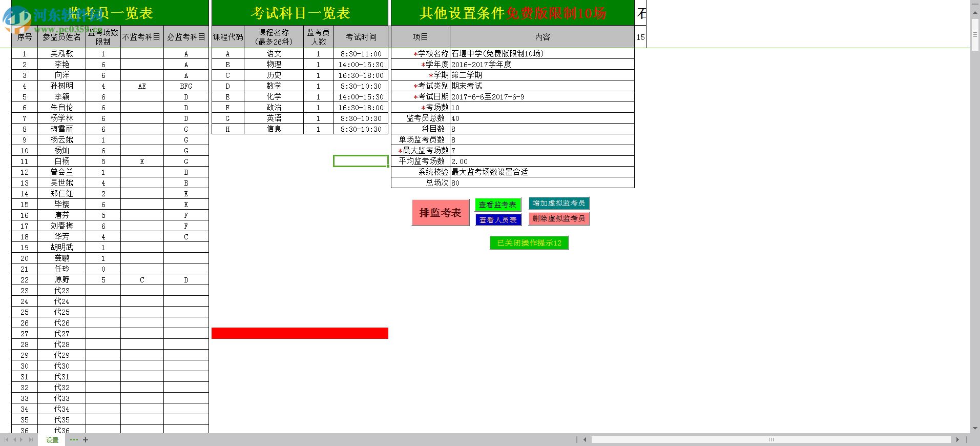The height and width of the screenshot is (446, 980).
Task: Click 增加虚拟监考员 button
Action: (x=558, y=203)
